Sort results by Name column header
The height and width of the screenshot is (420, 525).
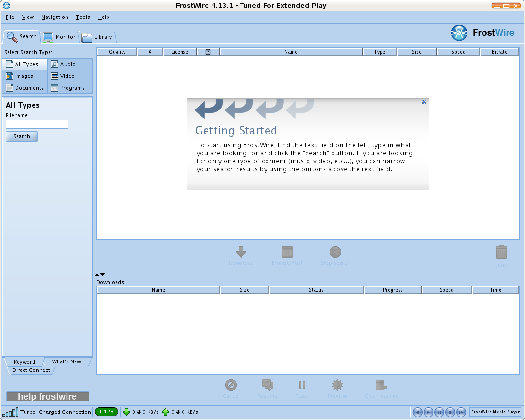click(291, 52)
